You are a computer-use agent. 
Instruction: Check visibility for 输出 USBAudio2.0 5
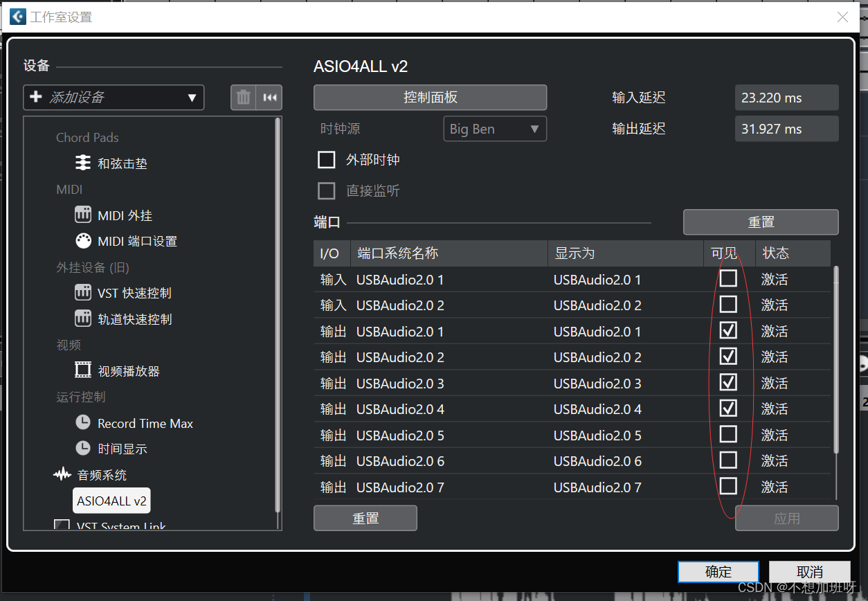click(728, 434)
